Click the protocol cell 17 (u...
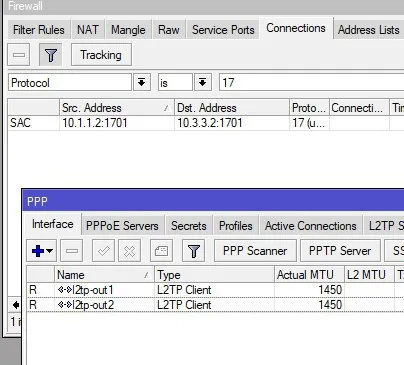Screen dimensions: 404x365 [309, 123]
